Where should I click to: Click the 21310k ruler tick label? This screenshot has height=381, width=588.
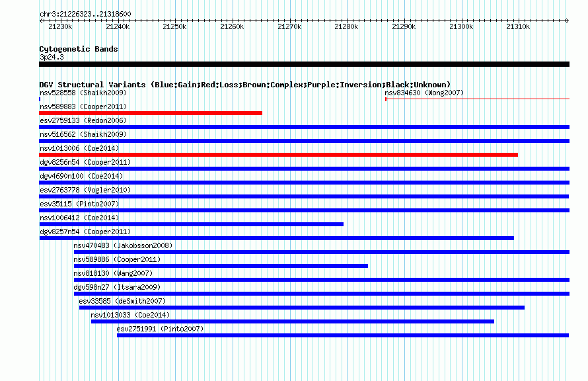click(518, 26)
